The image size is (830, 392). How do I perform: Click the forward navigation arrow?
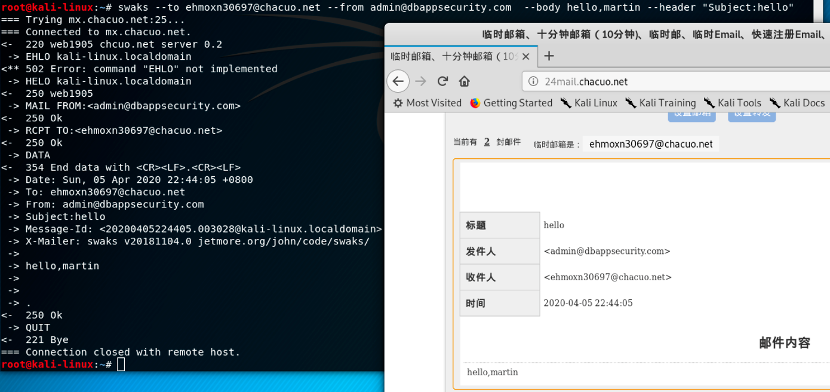point(421,81)
